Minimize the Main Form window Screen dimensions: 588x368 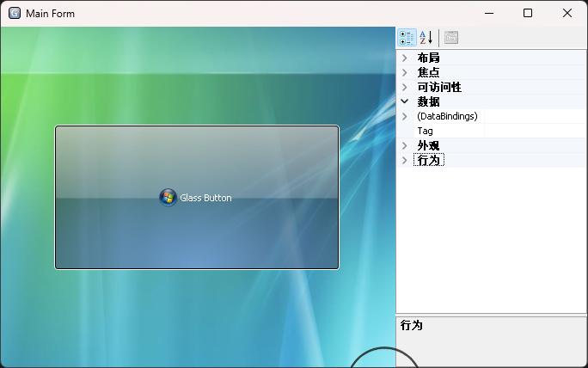pos(489,13)
